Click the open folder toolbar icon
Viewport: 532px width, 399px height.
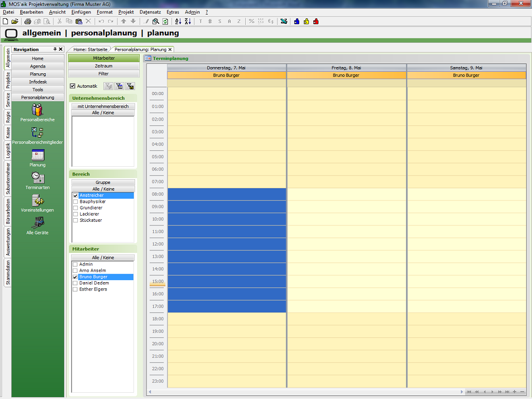[15, 21]
